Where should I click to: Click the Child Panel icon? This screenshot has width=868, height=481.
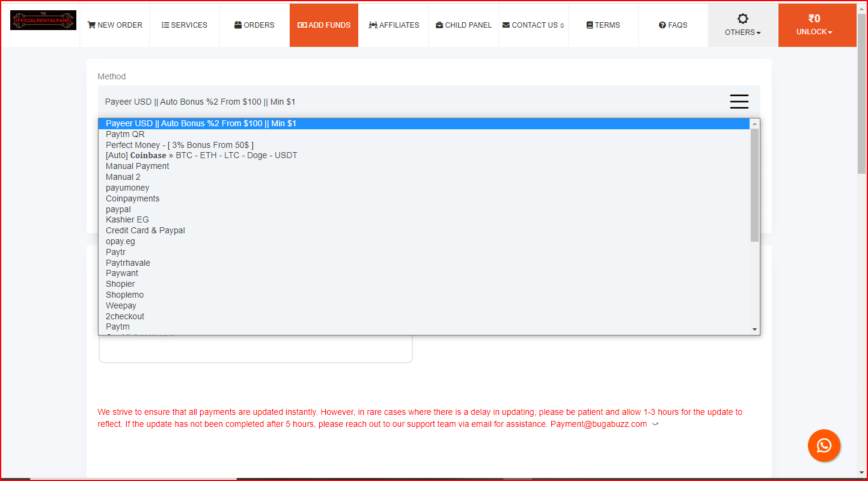(440, 25)
